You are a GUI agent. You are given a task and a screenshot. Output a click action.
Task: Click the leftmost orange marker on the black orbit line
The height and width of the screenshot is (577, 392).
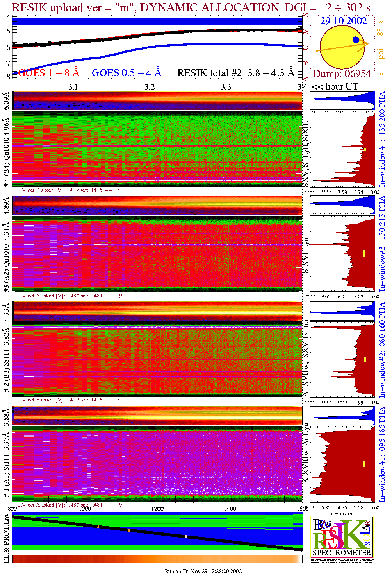(98, 527)
